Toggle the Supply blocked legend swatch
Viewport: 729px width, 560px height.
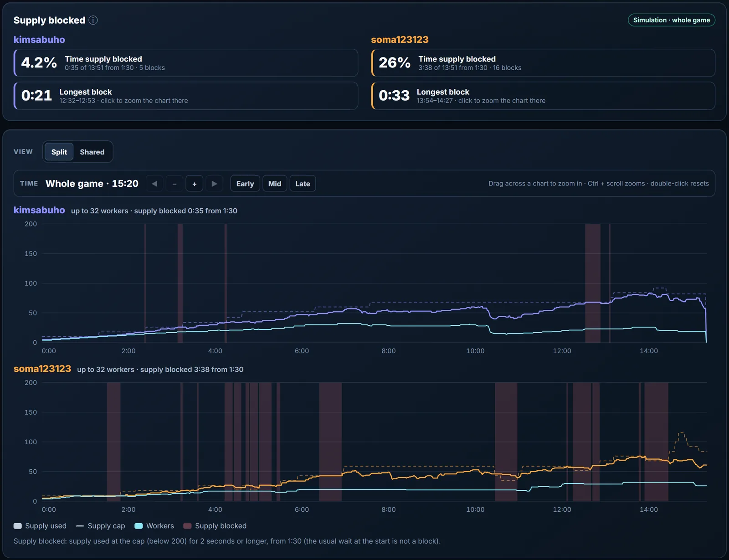[187, 526]
